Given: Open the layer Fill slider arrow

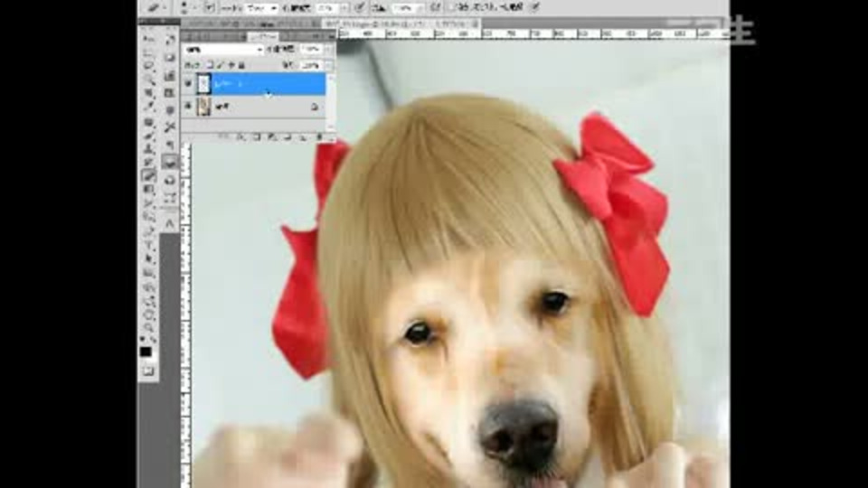Looking at the screenshot, I should [x=328, y=65].
